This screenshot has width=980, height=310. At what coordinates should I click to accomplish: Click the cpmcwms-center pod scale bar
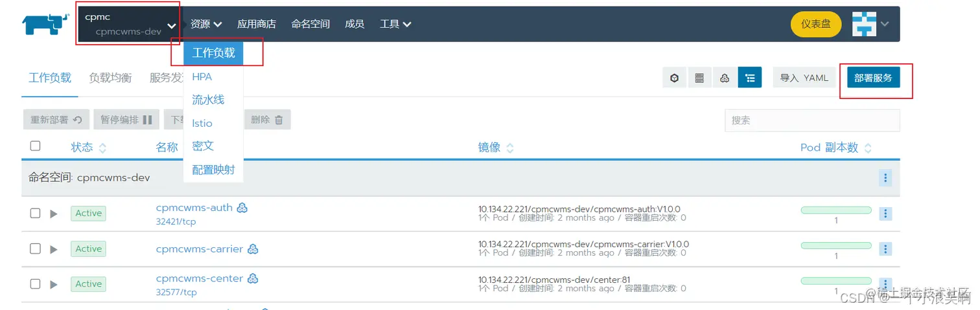coord(836,281)
